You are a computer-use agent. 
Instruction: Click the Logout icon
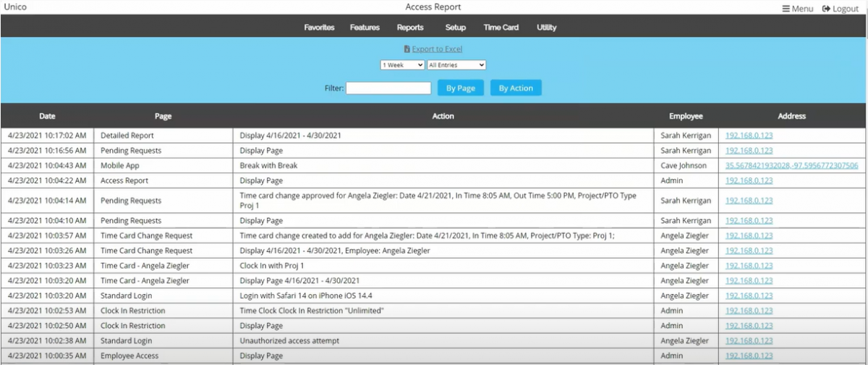pyautogui.click(x=826, y=9)
